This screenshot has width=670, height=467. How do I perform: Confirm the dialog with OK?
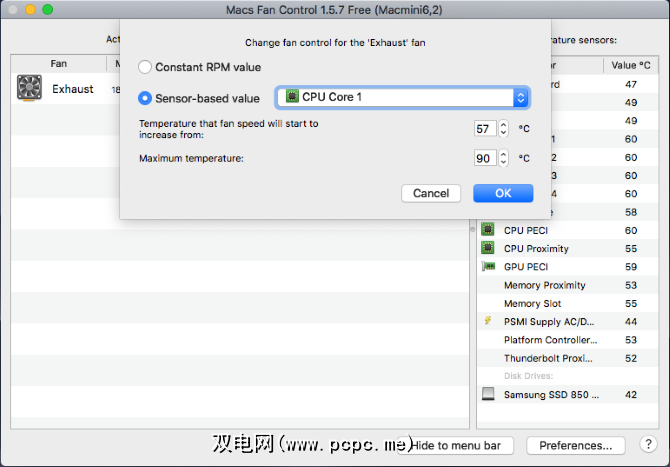coord(503,193)
